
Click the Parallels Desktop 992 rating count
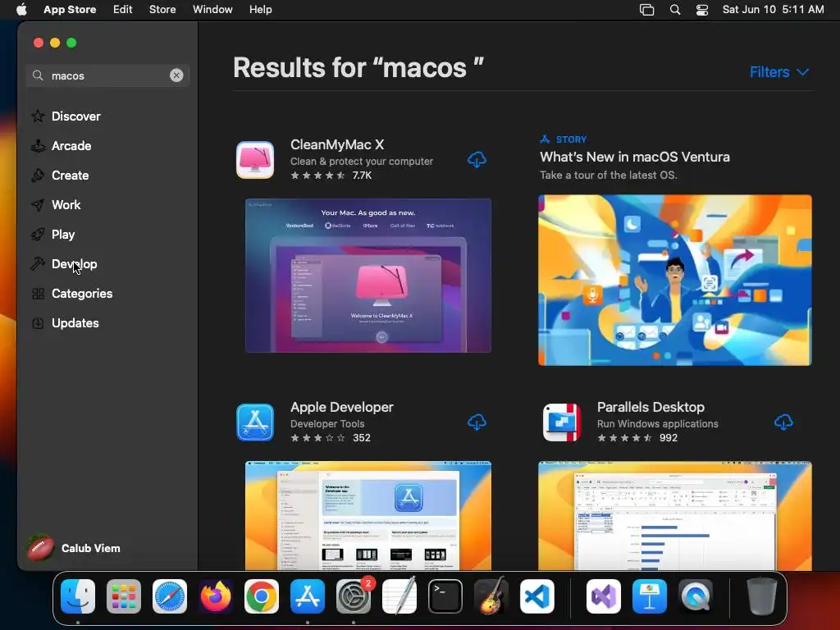tap(669, 438)
